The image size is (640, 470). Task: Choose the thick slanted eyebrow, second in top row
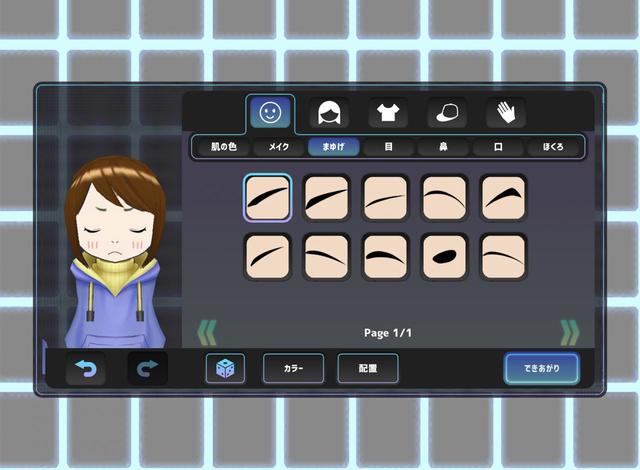[326, 198]
